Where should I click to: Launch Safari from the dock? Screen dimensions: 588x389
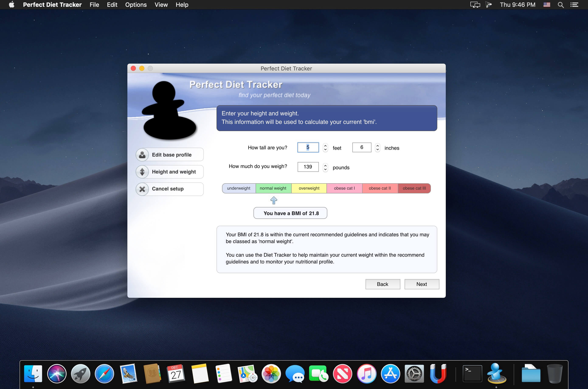[x=104, y=374]
